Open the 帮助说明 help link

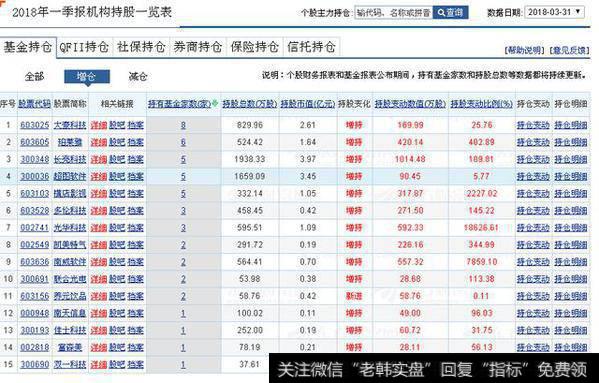coord(525,50)
